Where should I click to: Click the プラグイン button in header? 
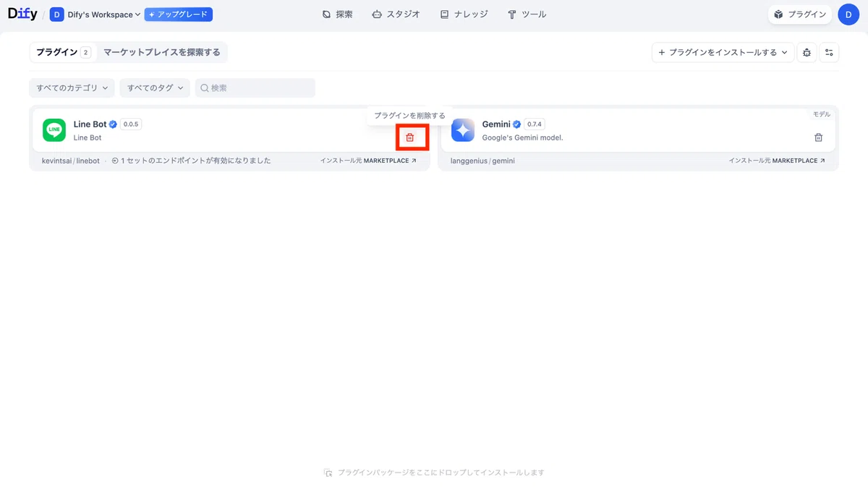point(799,14)
